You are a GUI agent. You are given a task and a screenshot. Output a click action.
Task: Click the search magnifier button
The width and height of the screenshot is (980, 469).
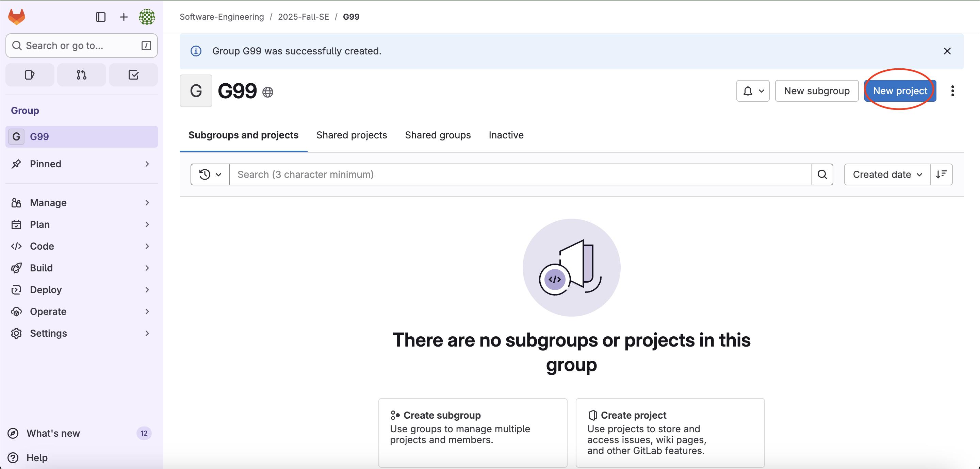pyautogui.click(x=822, y=174)
